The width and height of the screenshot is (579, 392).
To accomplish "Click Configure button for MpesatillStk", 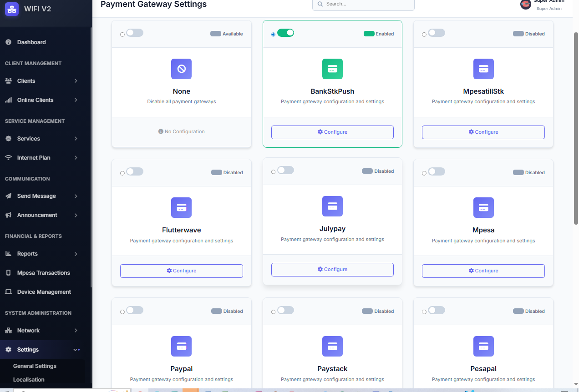I will pyautogui.click(x=483, y=132).
